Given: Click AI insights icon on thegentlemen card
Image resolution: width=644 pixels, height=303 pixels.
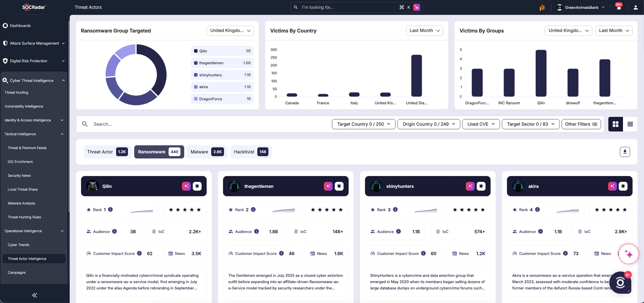Looking at the screenshot, I should coord(328,186).
